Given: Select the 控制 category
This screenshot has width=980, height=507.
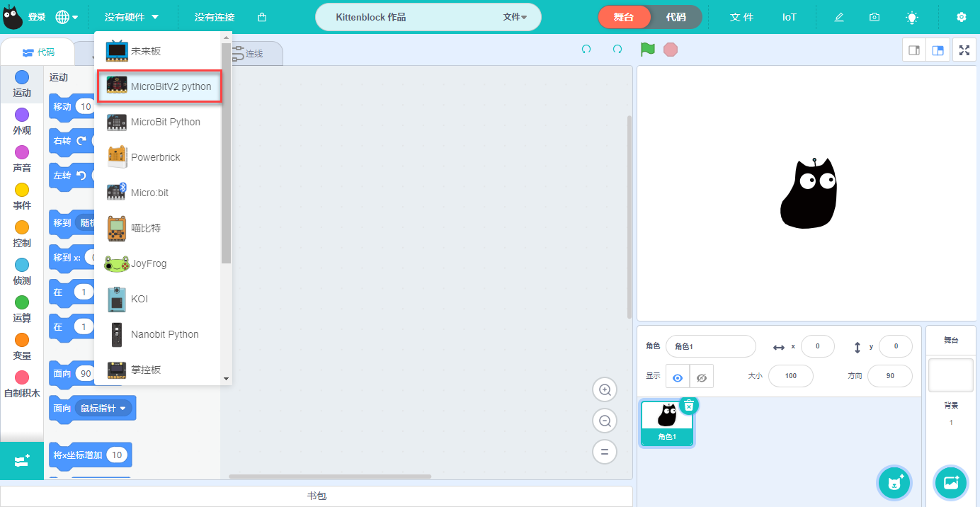Looking at the screenshot, I should [x=22, y=234].
